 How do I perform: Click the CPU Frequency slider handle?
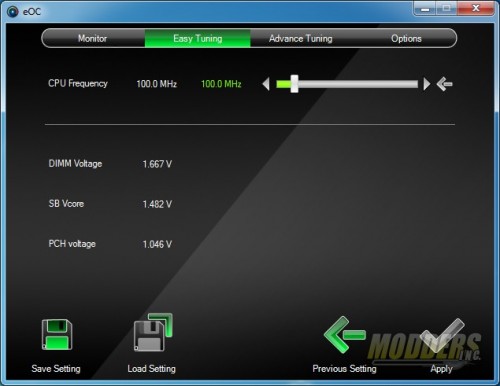click(x=294, y=84)
